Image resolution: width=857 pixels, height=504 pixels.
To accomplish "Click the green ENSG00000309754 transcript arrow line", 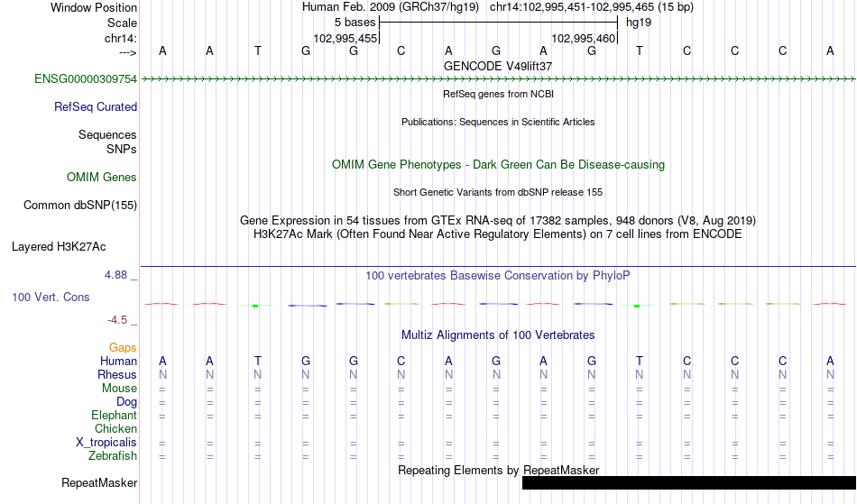I will [498, 79].
